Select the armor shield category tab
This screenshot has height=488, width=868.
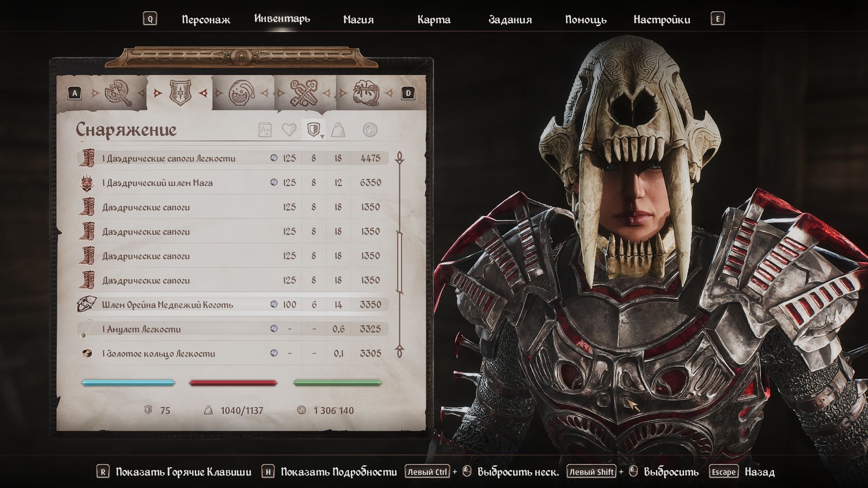tap(180, 93)
